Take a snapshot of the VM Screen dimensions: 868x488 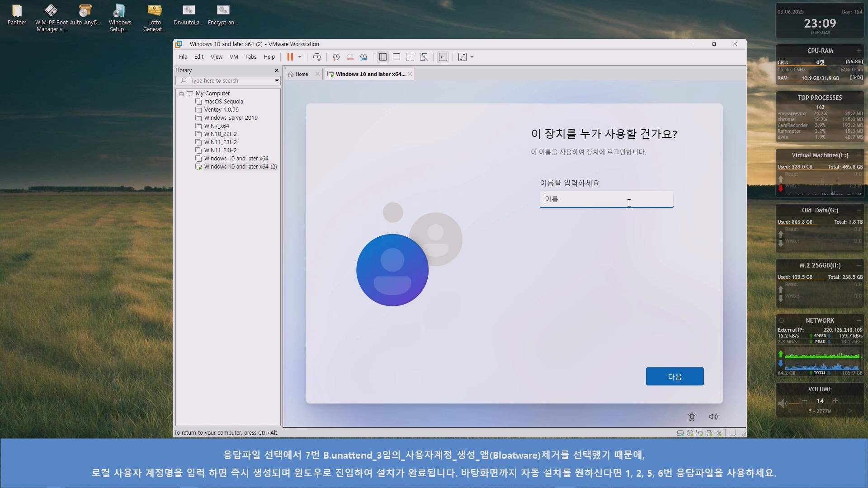336,57
